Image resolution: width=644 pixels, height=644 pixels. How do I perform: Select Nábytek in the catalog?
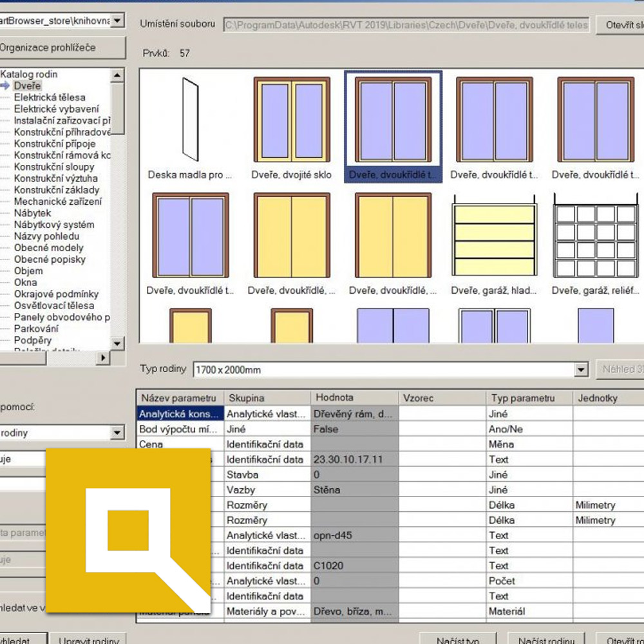tap(32, 213)
